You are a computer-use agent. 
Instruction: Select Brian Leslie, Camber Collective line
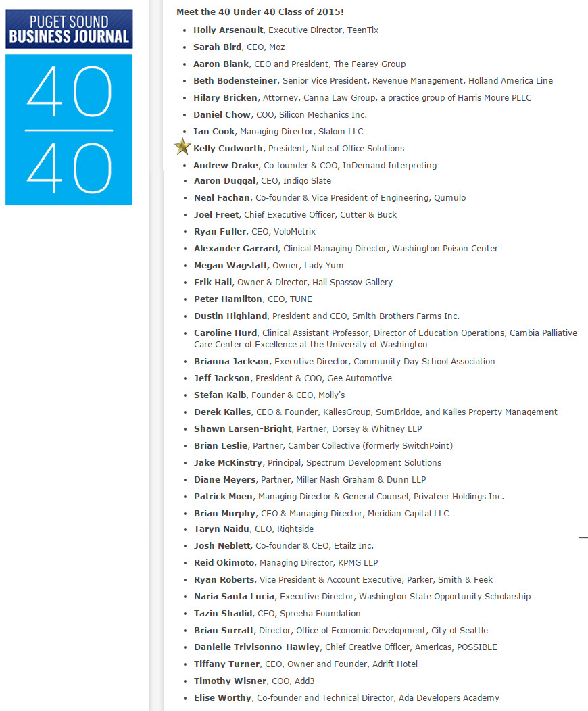[323, 446]
